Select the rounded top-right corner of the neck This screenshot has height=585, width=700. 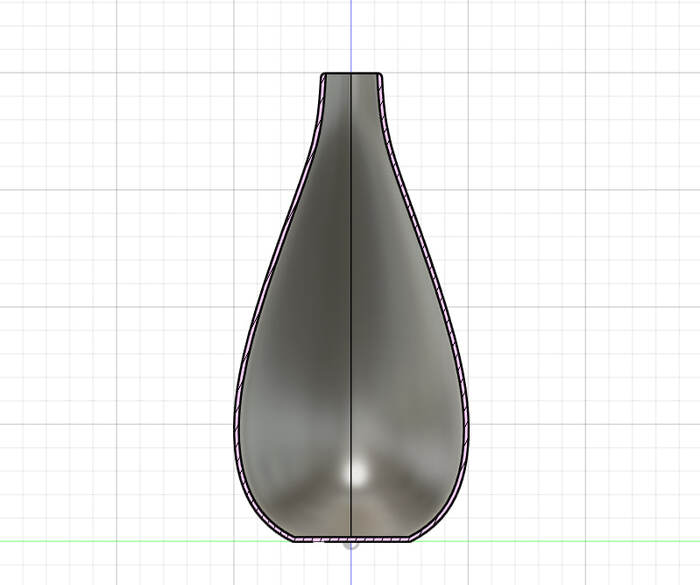click(x=380, y=76)
